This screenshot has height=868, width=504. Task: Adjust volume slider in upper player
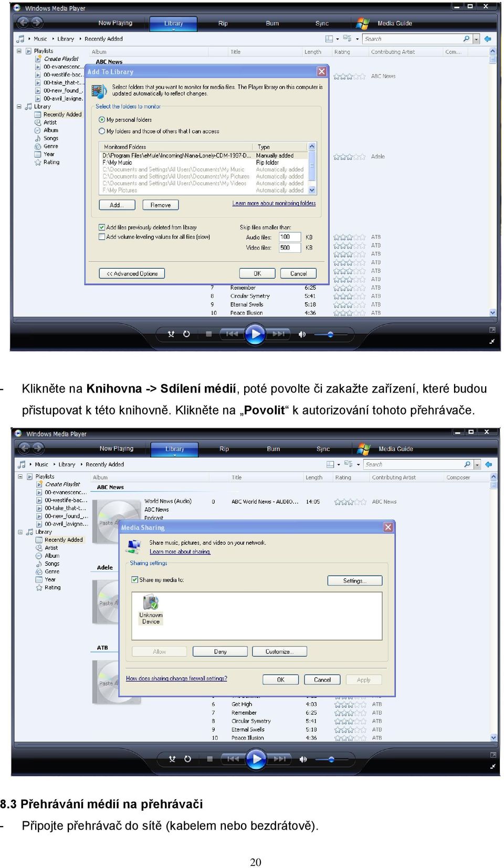tap(330, 334)
